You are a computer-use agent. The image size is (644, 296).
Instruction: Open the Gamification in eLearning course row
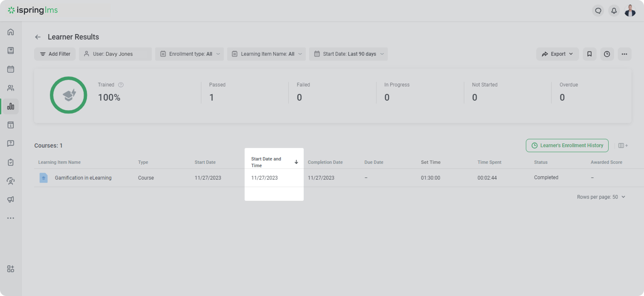(83, 178)
